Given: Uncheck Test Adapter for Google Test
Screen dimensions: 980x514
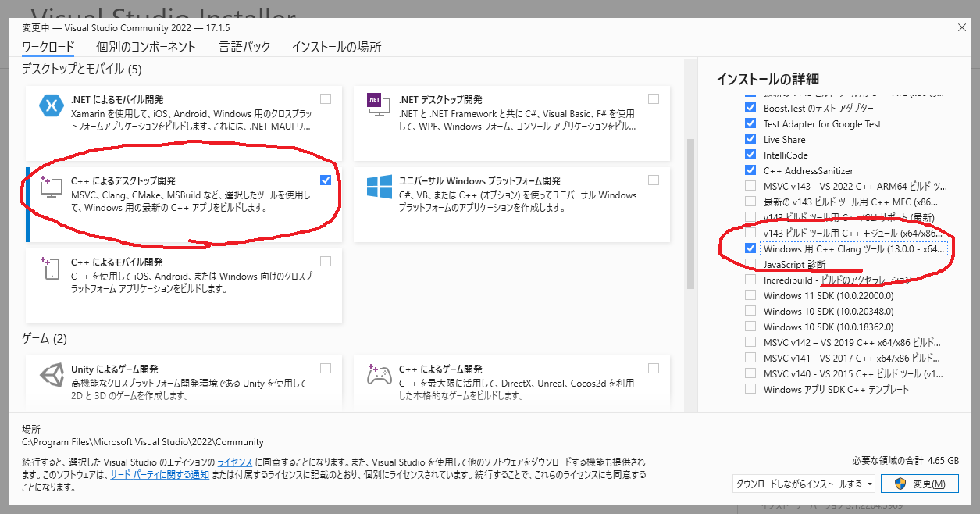Looking at the screenshot, I should [750, 123].
